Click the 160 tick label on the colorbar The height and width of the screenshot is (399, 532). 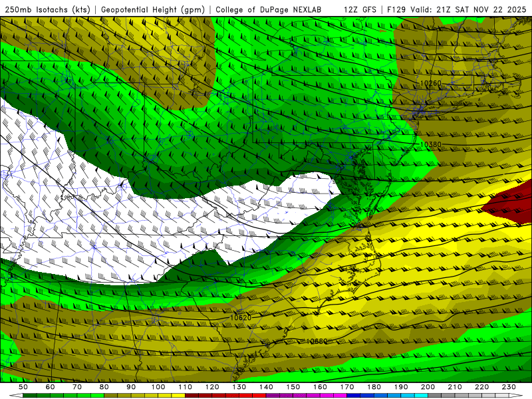pos(320,387)
